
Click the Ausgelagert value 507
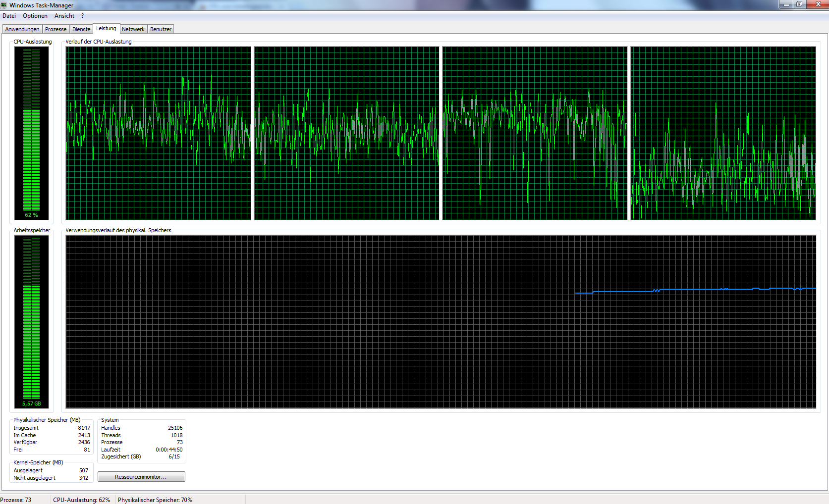coord(83,470)
